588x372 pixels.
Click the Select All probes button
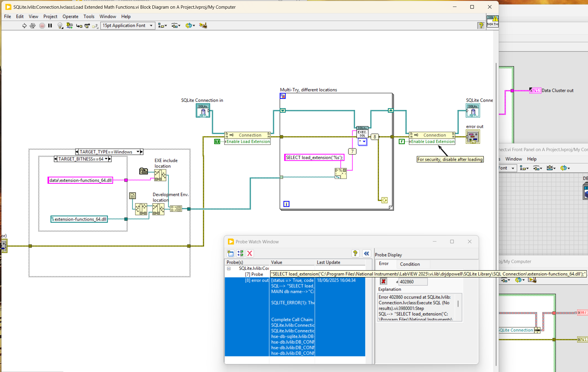pyautogui.click(x=240, y=253)
